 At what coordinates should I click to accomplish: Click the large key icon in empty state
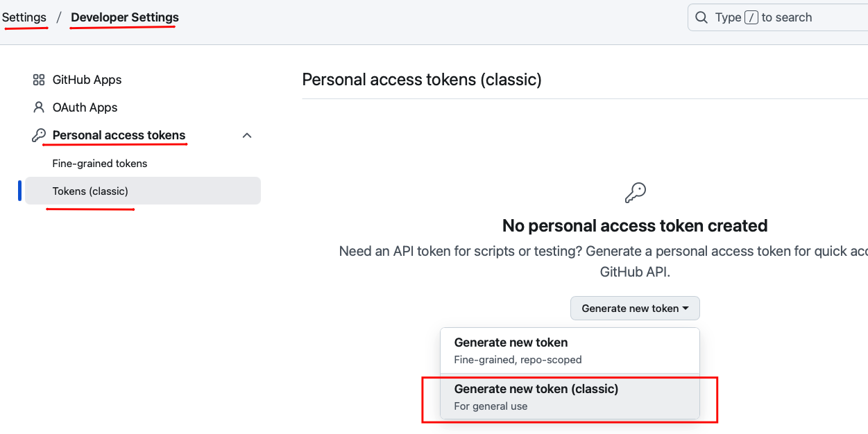tap(635, 193)
